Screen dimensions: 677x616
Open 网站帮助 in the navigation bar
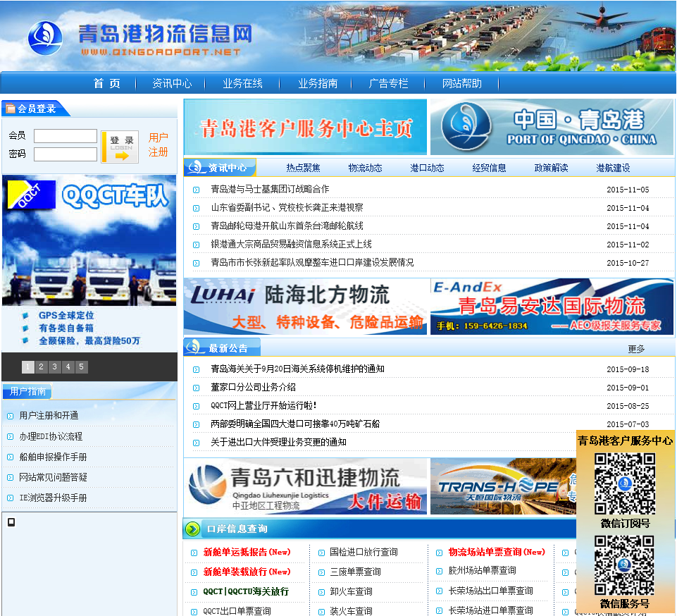461,83
